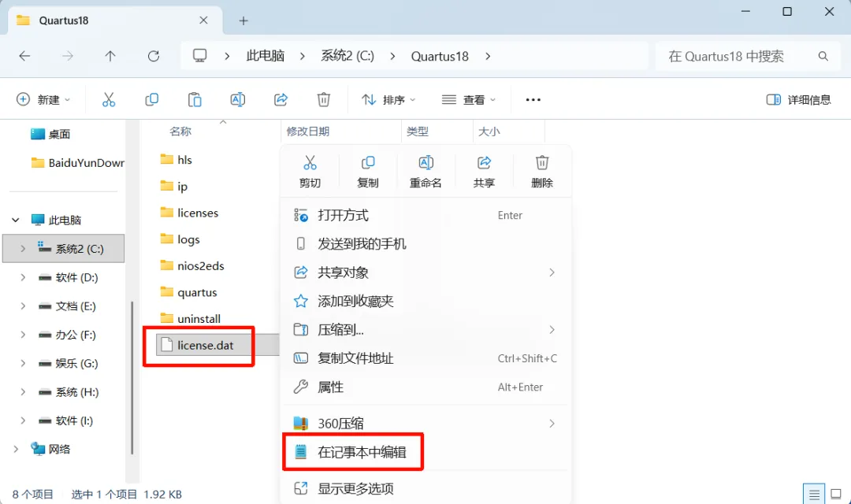Click 系统2 (C:) in the address breadcrumb
This screenshot has height=504, width=851.
(347, 56)
